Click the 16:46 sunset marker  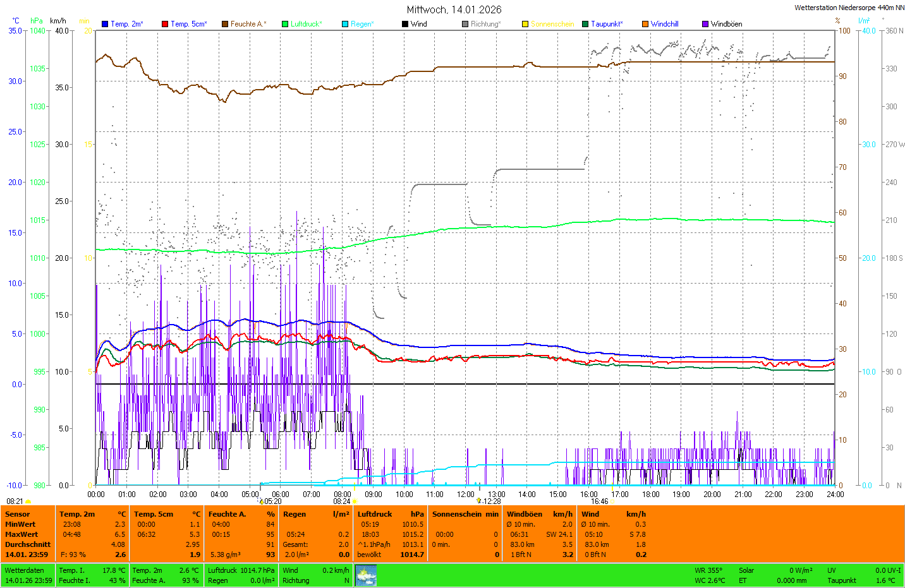point(600,501)
